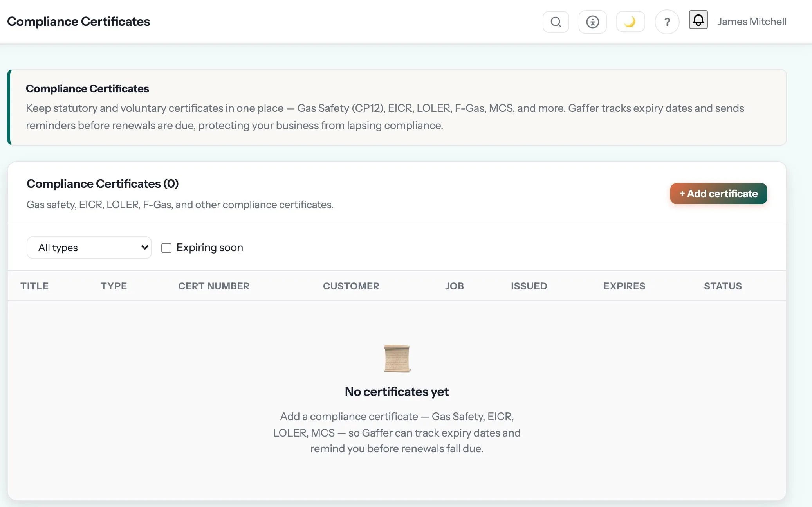Sort by the ISSUED column header
This screenshot has width=812, height=507.
(529, 286)
